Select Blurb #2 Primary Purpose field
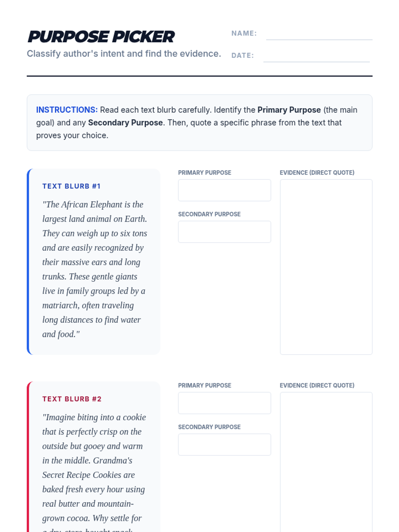Screen dimensions: 399x532 (x=224, y=403)
